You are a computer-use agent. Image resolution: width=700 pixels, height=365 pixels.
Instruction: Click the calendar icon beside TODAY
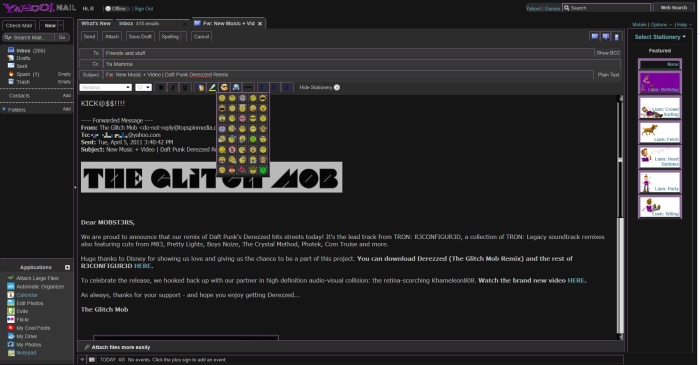(x=92, y=359)
